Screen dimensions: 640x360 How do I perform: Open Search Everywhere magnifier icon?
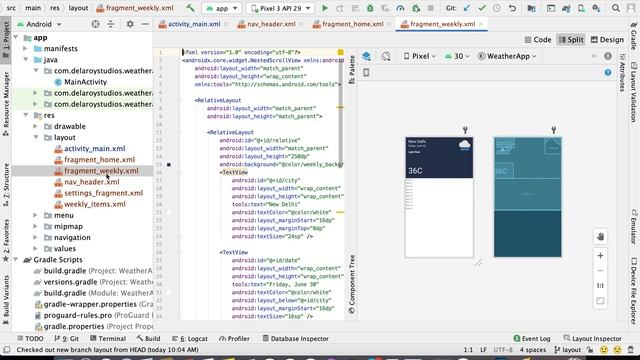pyautogui.click(x=616, y=8)
